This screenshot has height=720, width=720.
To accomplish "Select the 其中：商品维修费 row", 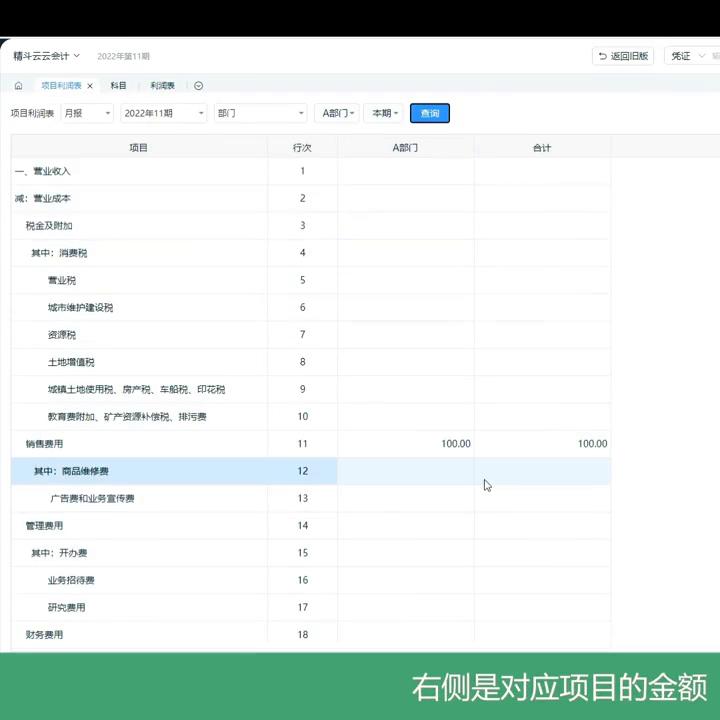I will tap(311, 471).
